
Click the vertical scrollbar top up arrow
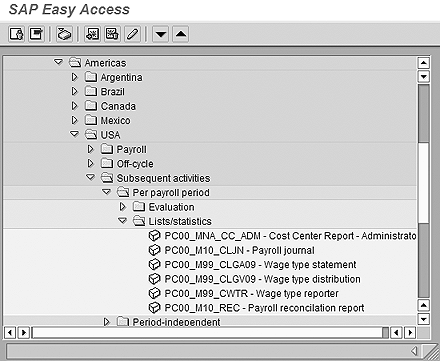click(x=423, y=63)
